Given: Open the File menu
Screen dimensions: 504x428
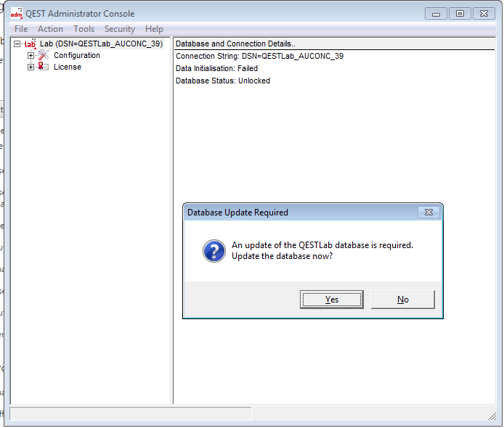Looking at the screenshot, I should pos(21,29).
